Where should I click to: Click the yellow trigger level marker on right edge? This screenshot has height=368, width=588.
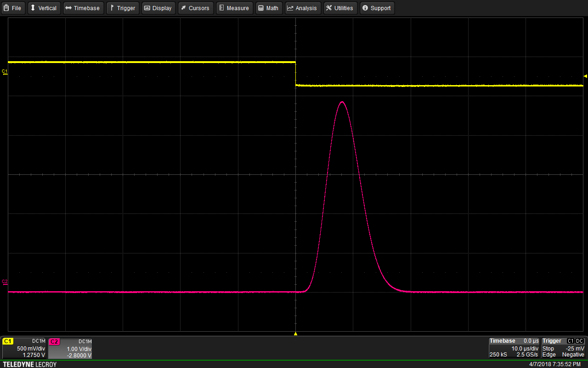tap(585, 76)
